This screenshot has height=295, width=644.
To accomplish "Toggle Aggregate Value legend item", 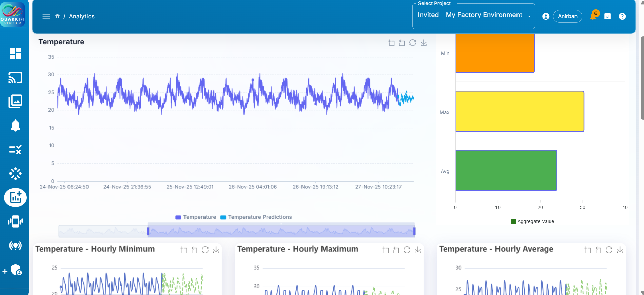I will [532, 221].
